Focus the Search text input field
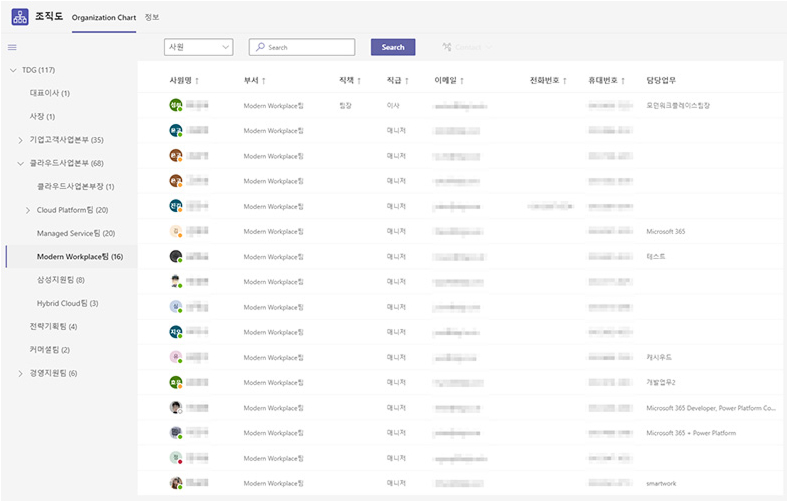Screen dimensions: 788x502 tap(302, 47)
